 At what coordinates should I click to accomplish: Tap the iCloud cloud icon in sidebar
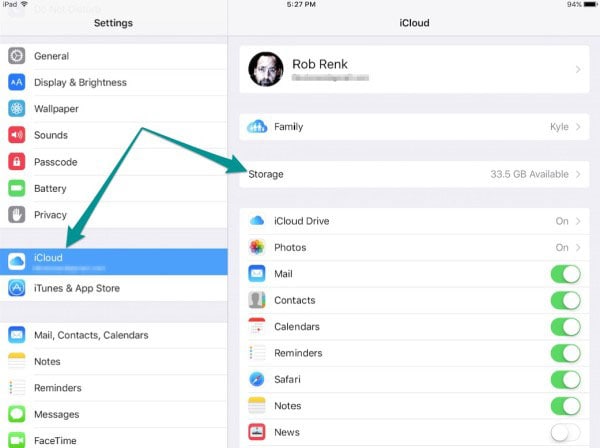pyautogui.click(x=16, y=261)
